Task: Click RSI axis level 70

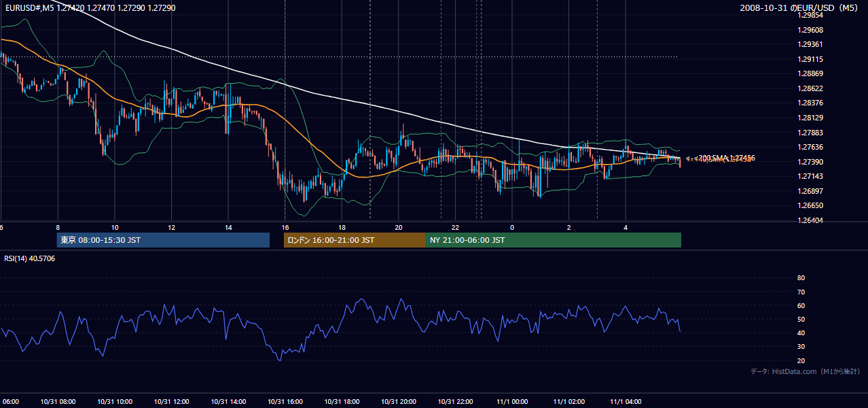Action: 801,292
